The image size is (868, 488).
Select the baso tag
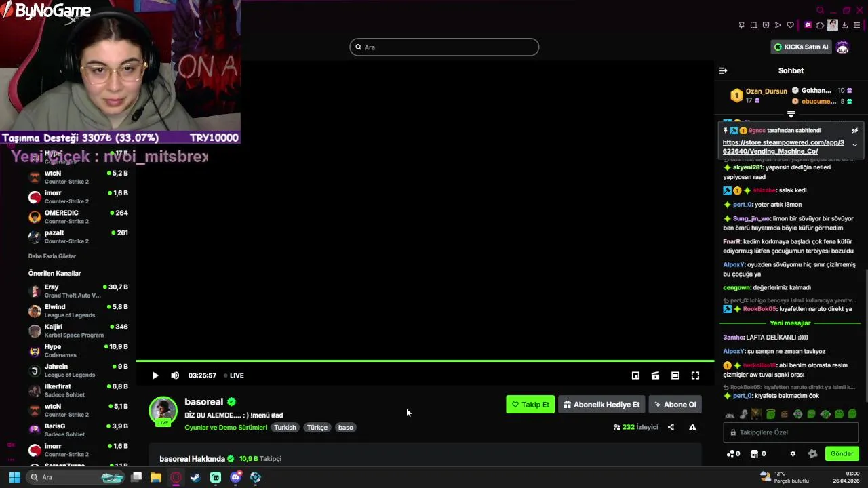pos(346,427)
